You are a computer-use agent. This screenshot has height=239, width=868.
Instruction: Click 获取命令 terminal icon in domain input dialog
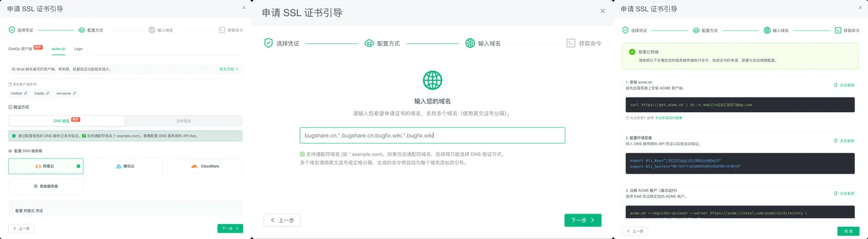[x=571, y=43]
